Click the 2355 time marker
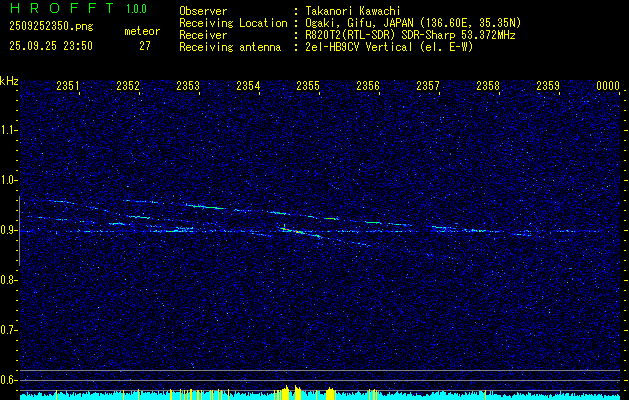 (x=308, y=85)
